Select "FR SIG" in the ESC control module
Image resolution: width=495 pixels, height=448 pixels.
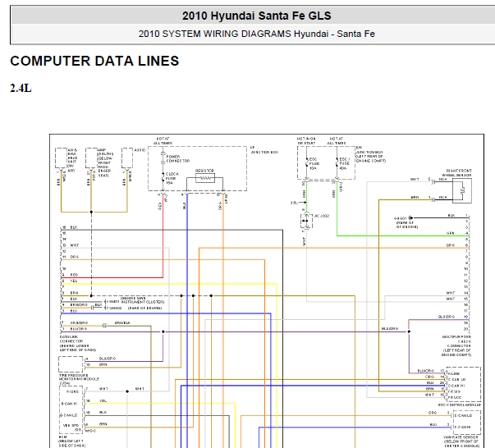point(454,391)
